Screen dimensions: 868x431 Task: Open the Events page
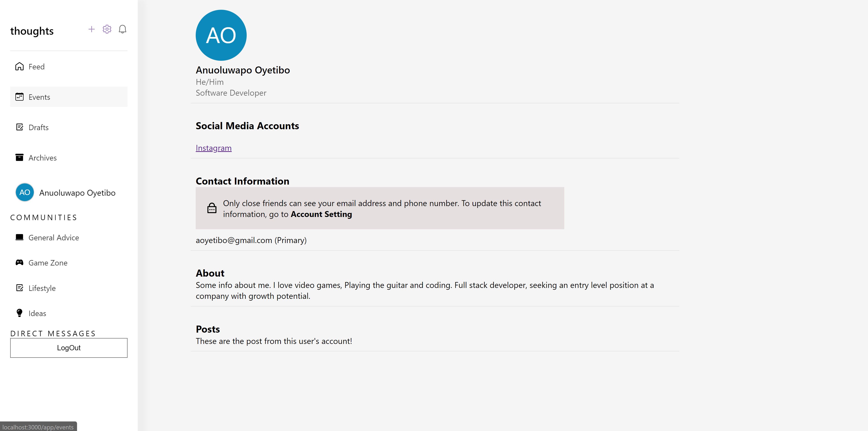point(69,97)
